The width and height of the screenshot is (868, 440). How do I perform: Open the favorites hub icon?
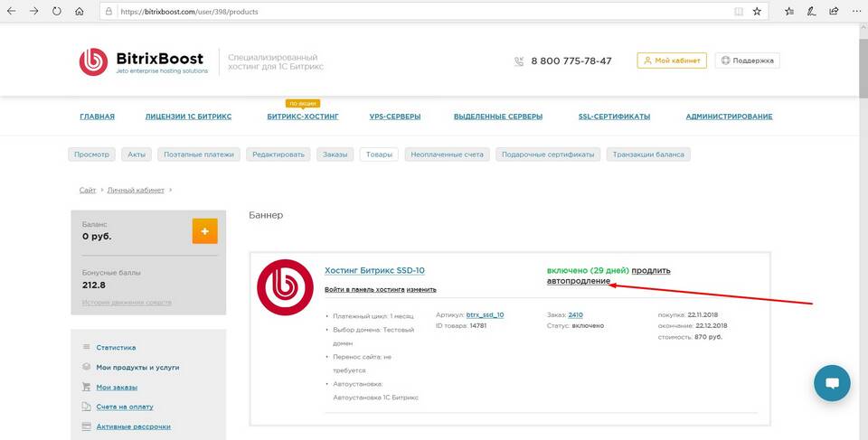point(789,11)
